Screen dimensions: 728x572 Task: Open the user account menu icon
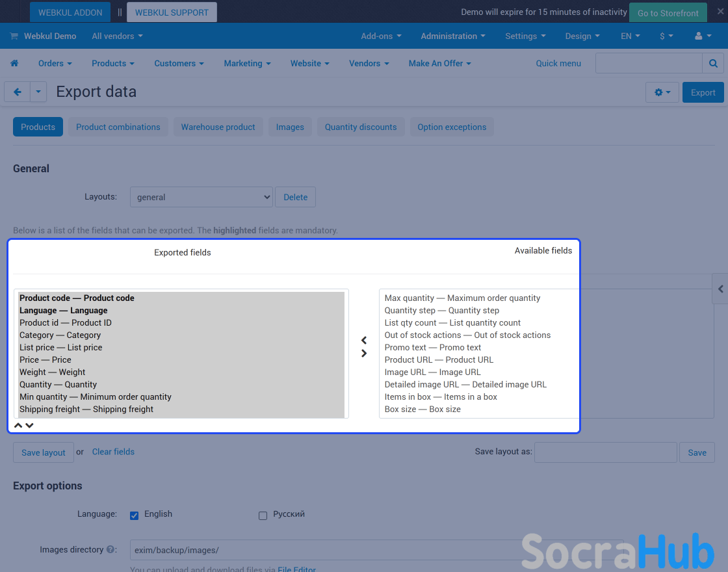pyautogui.click(x=702, y=36)
